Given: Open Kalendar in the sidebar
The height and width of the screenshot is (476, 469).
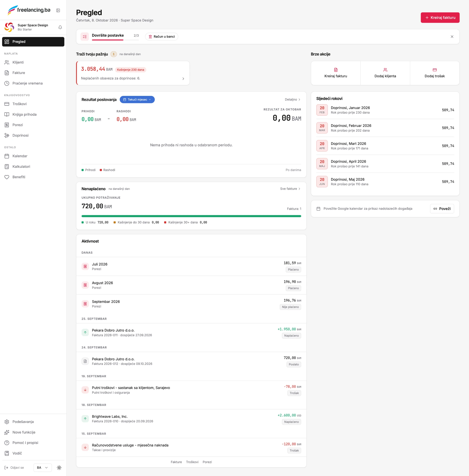Looking at the screenshot, I should point(33,156).
